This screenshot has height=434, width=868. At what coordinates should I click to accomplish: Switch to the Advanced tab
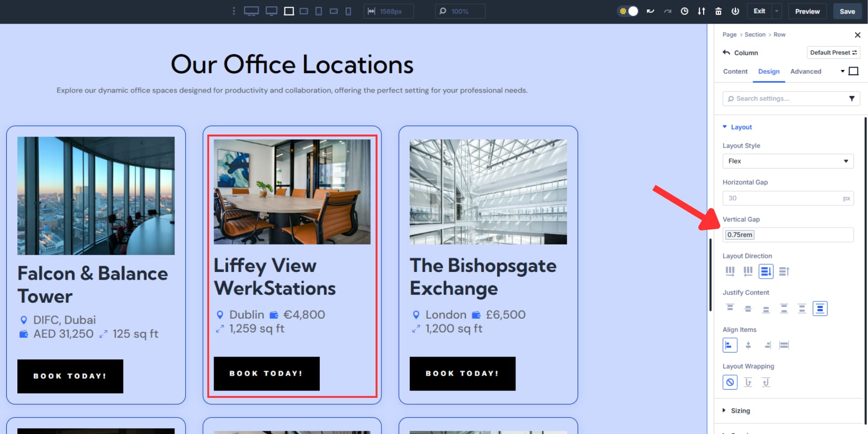point(806,71)
